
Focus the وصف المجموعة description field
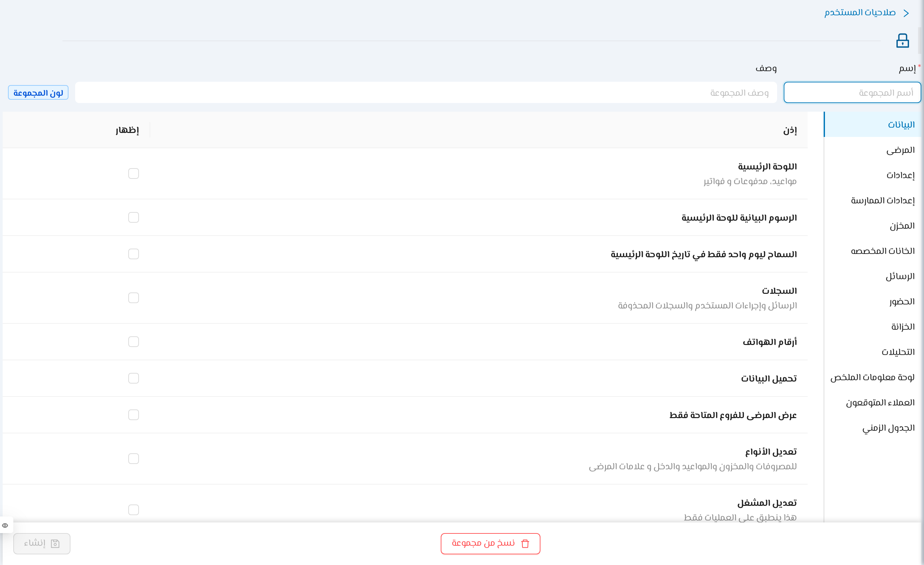click(x=426, y=92)
